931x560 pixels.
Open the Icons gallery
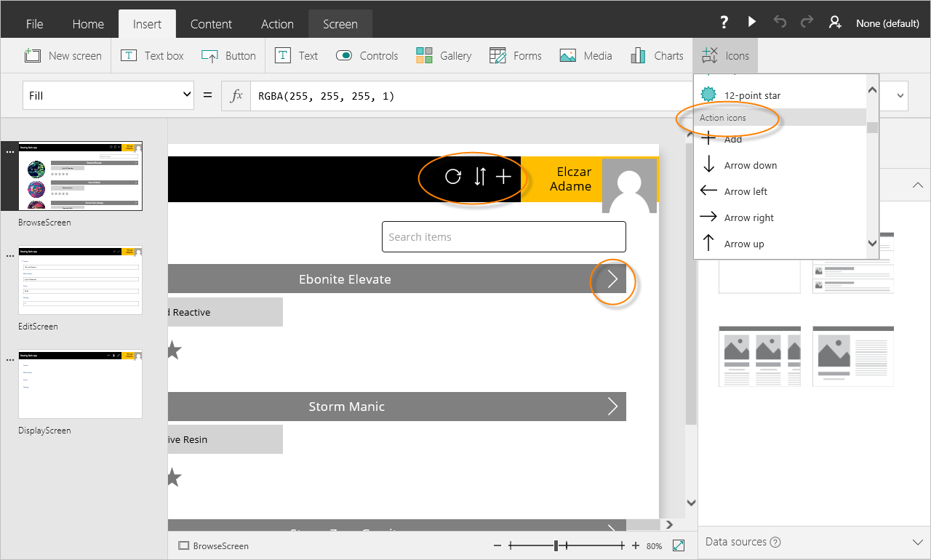[724, 55]
